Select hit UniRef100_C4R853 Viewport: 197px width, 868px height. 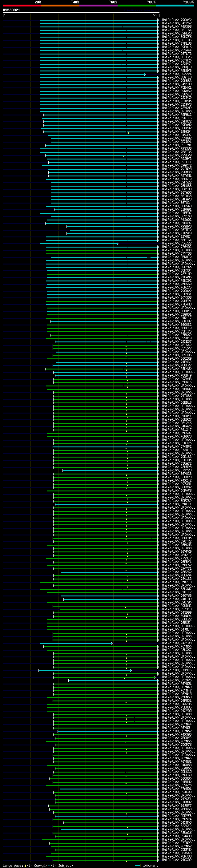click(177, 765)
